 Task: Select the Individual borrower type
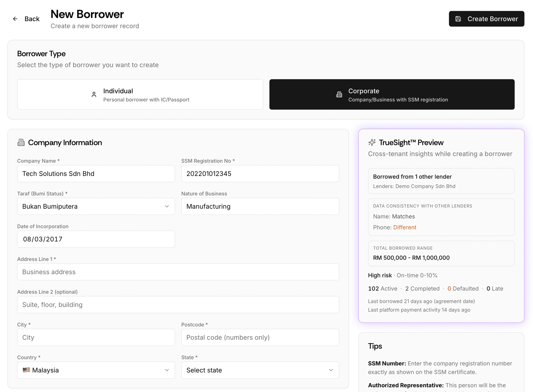(x=140, y=94)
